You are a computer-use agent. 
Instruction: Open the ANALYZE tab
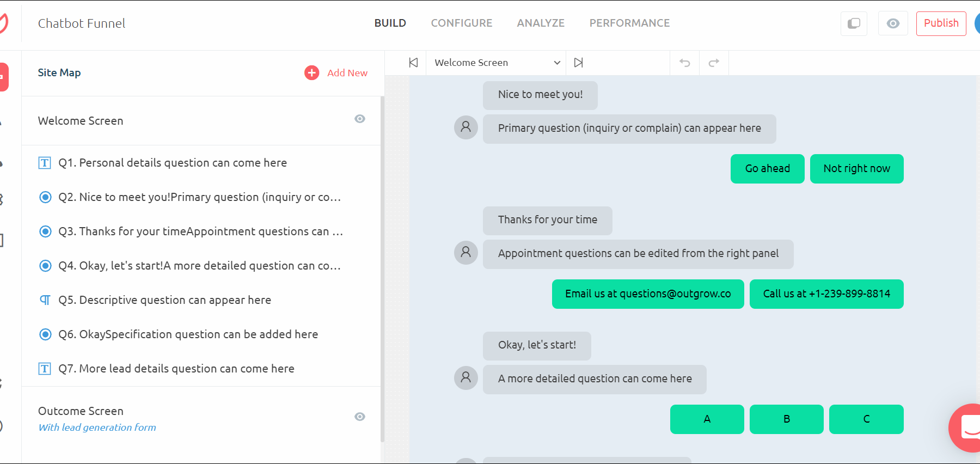tap(541, 23)
